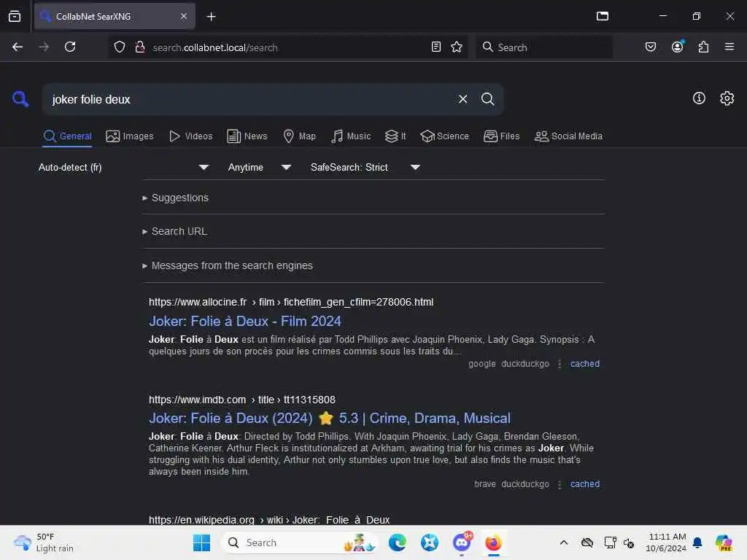Toggle reader view icon

coord(436,47)
